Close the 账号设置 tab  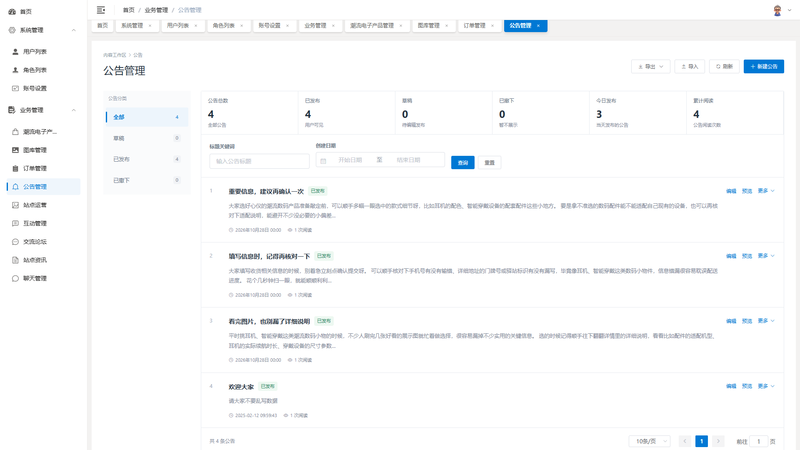point(287,26)
